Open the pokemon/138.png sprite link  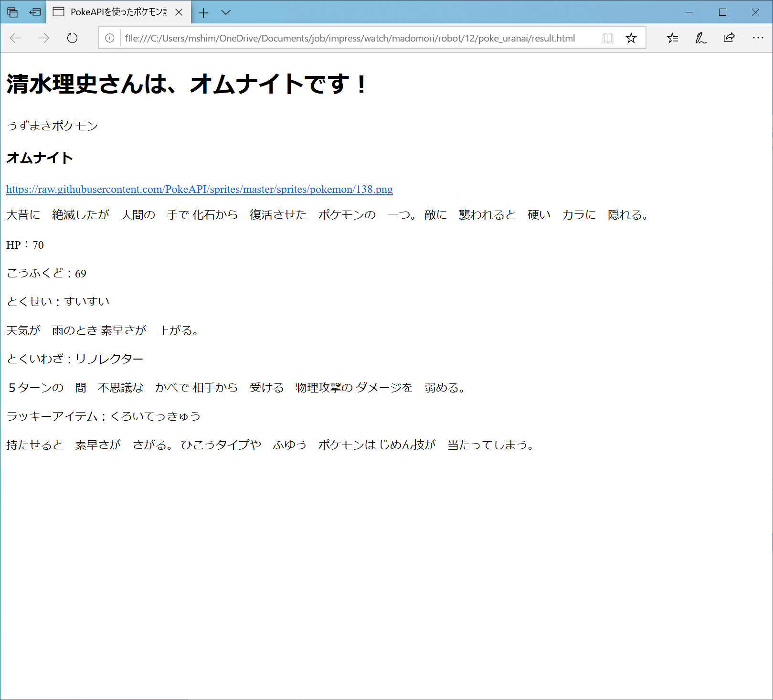click(x=200, y=189)
